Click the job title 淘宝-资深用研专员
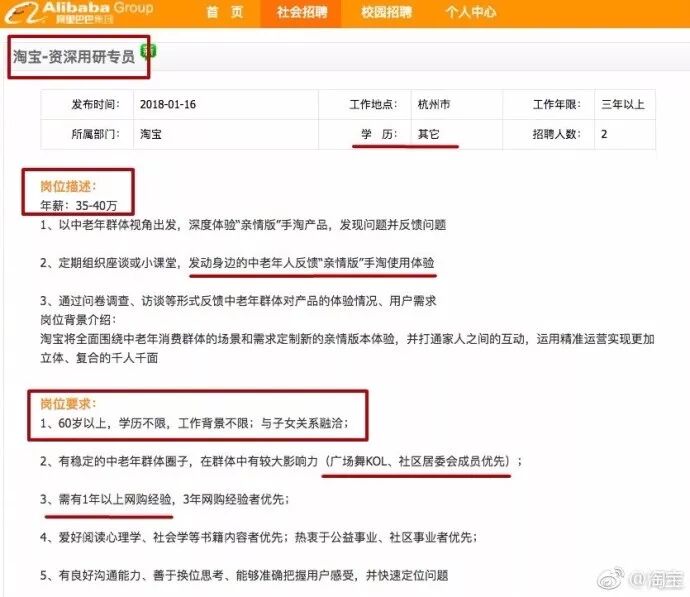The height and width of the screenshot is (597, 690). 73,57
